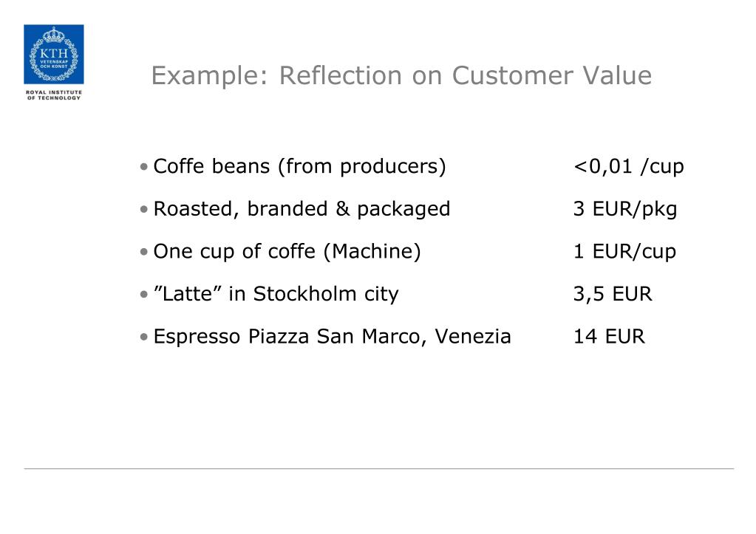
Task: Select the <0,01 /cup price text
Action: [x=628, y=167]
